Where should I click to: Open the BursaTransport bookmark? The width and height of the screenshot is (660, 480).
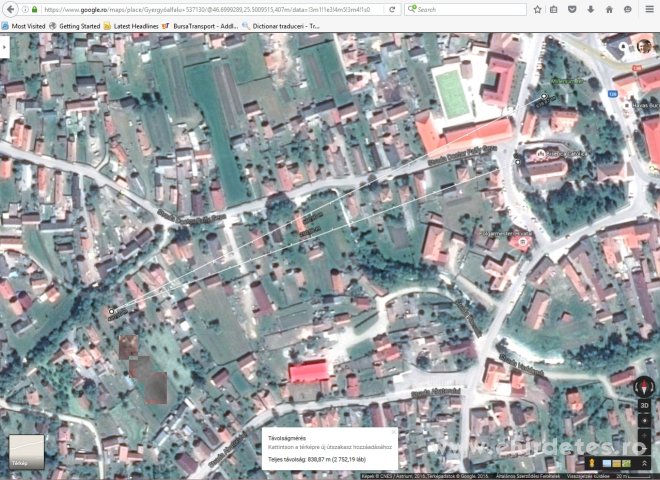(200, 26)
